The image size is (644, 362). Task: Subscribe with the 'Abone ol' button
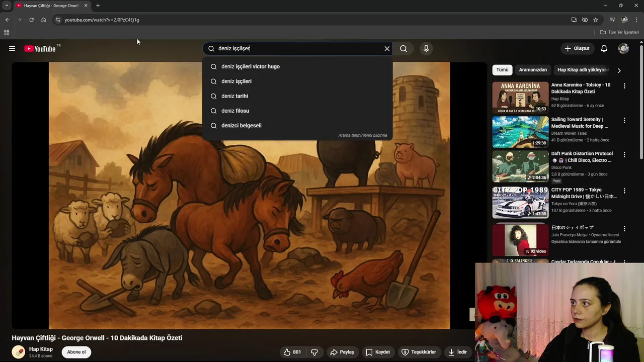[76, 352]
